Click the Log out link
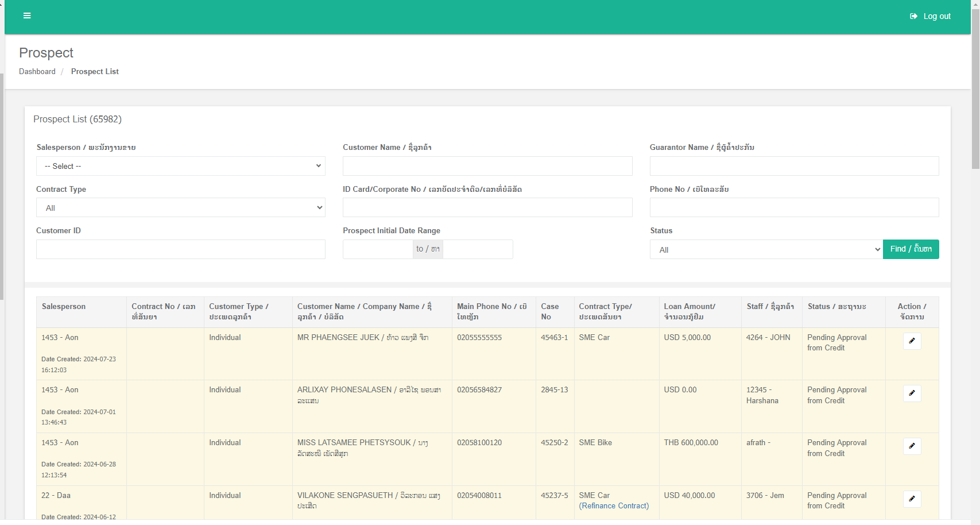 click(930, 16)
